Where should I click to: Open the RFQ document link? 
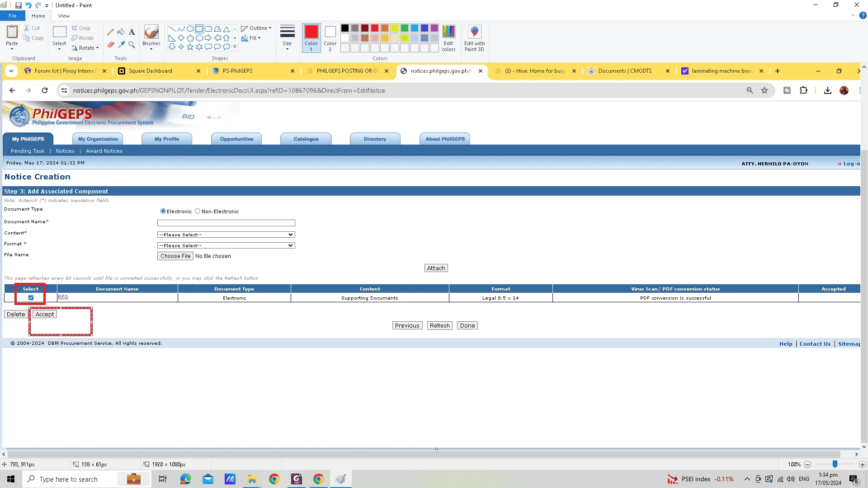coord(63,297)
